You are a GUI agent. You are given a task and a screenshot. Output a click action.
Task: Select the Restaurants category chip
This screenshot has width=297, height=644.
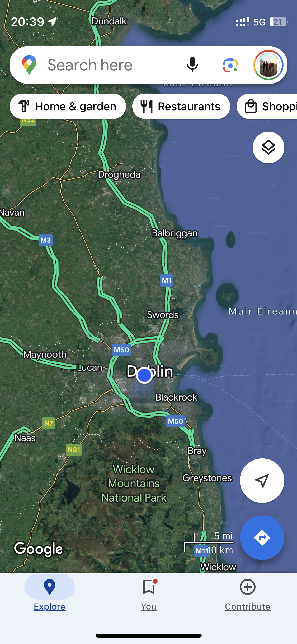point(181,106)
